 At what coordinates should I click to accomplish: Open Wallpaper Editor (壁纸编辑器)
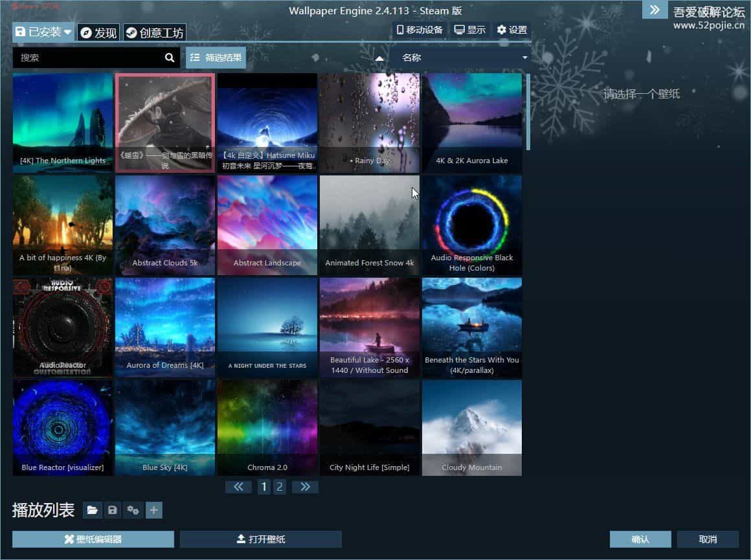93,539
